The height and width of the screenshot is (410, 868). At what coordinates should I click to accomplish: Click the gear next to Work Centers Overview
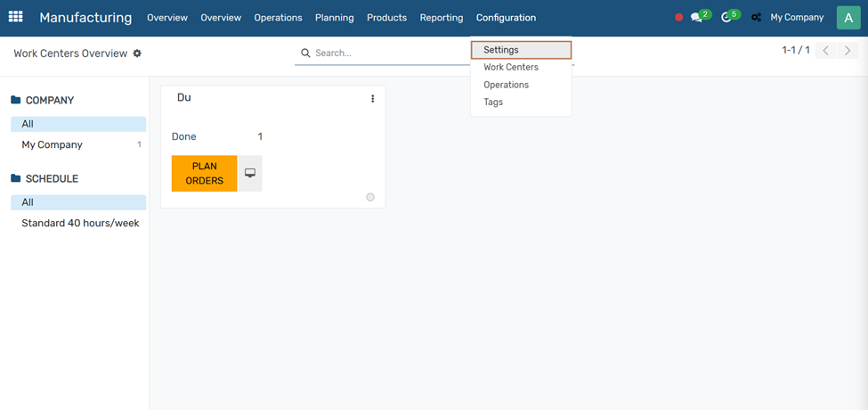coord(137,53)
